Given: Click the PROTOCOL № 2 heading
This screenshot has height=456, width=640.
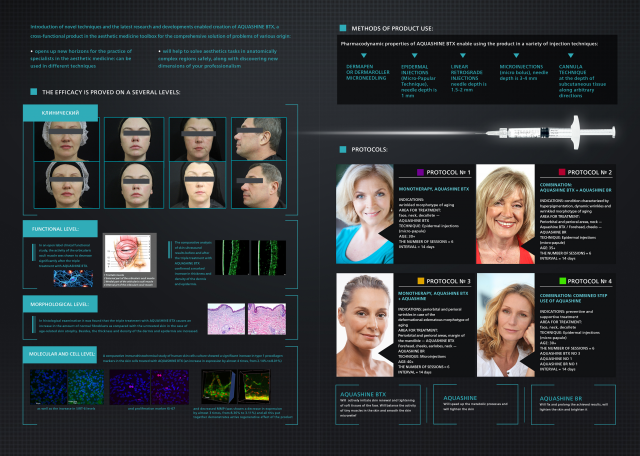Looking at the screenshot, I should coord(590,173).
